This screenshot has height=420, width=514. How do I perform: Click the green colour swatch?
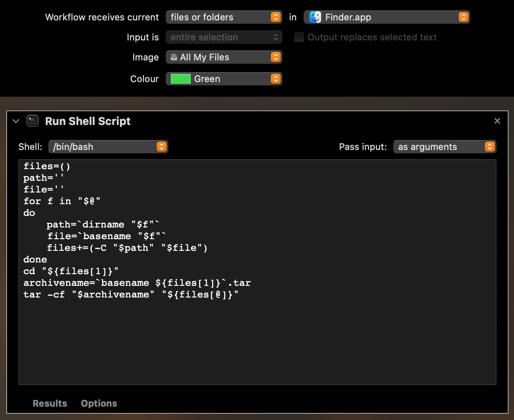click(x=181, y=79)
